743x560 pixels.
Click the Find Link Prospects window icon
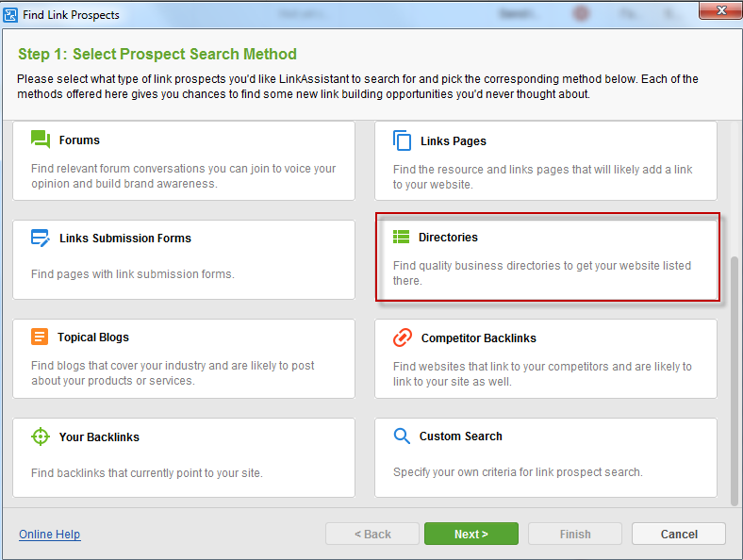tap(10, 15)
